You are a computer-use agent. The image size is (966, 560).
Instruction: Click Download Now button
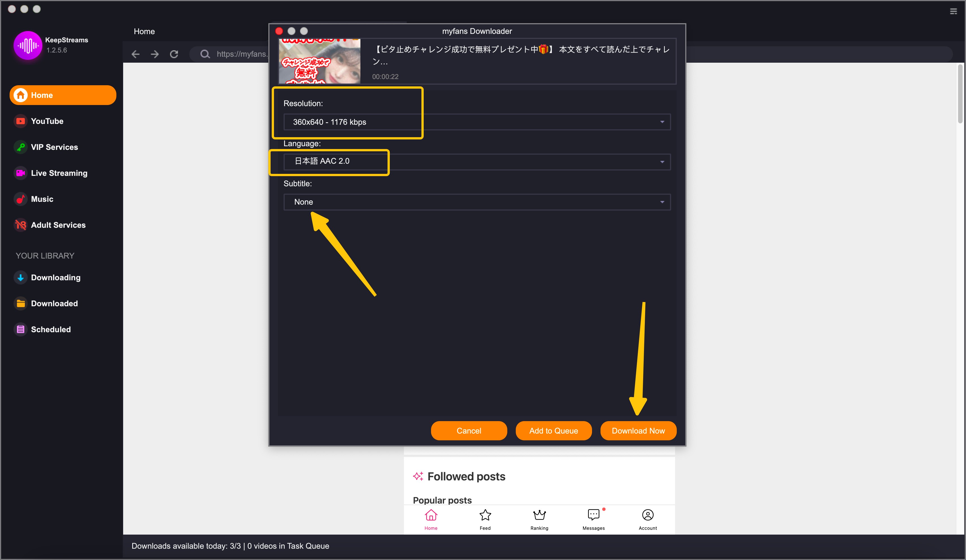click(638, 430)
